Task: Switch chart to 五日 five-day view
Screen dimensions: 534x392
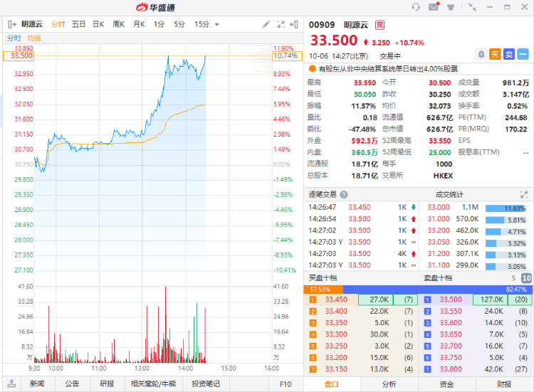Action: coord(78,24)
